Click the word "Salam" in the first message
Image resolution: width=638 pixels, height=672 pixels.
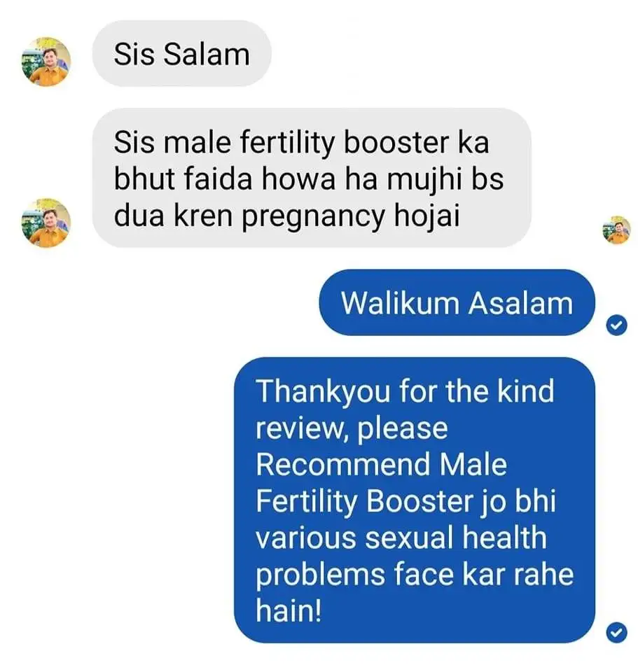click(206, 55)
